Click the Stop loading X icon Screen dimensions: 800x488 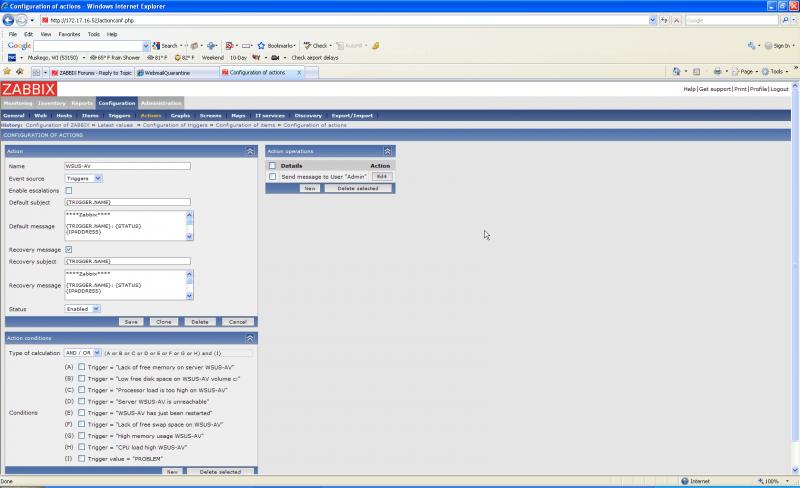coord(677,20)
